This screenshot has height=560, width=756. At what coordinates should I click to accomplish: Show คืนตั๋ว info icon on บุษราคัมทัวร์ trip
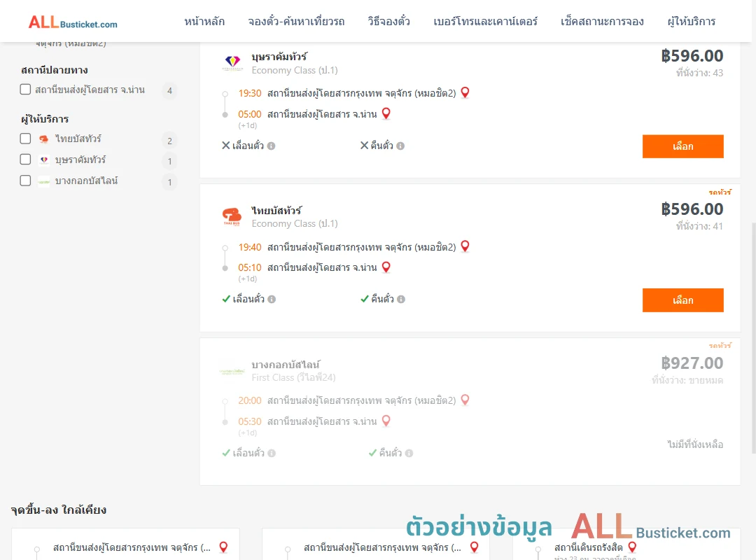pyautogui.click(x=400, y=146)
